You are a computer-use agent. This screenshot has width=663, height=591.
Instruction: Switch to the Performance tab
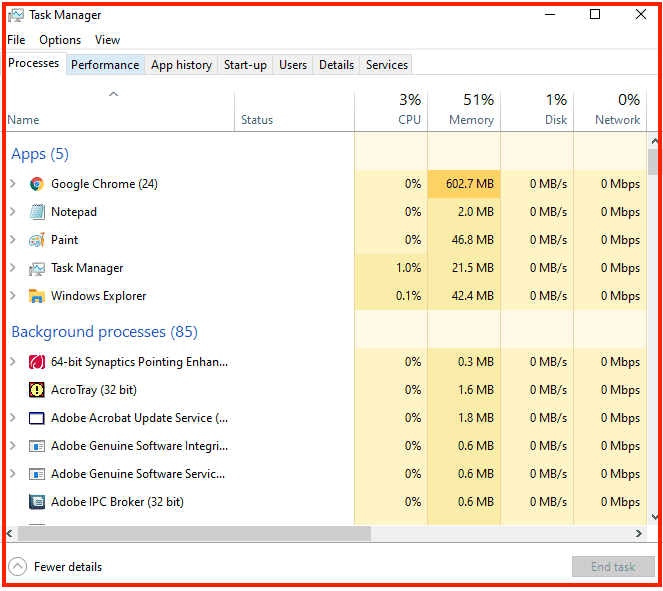click(105, 65)
